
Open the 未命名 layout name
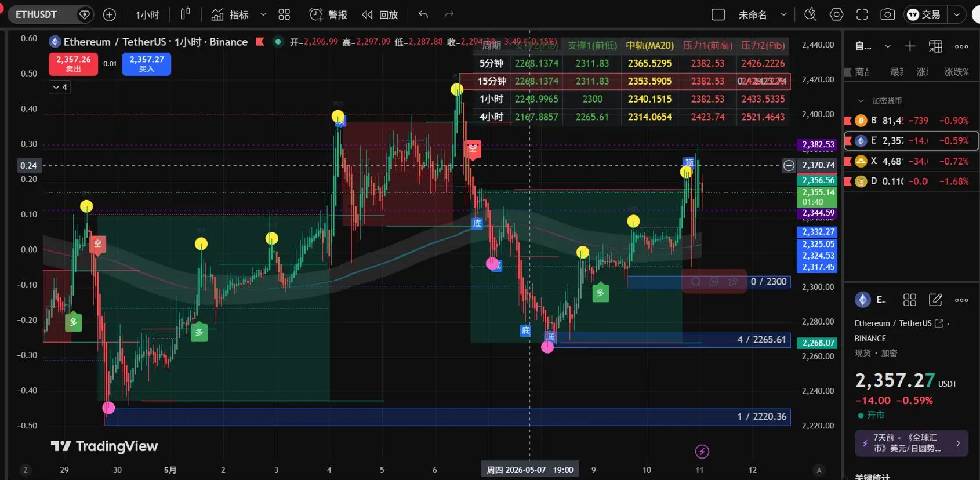(753, 14)
